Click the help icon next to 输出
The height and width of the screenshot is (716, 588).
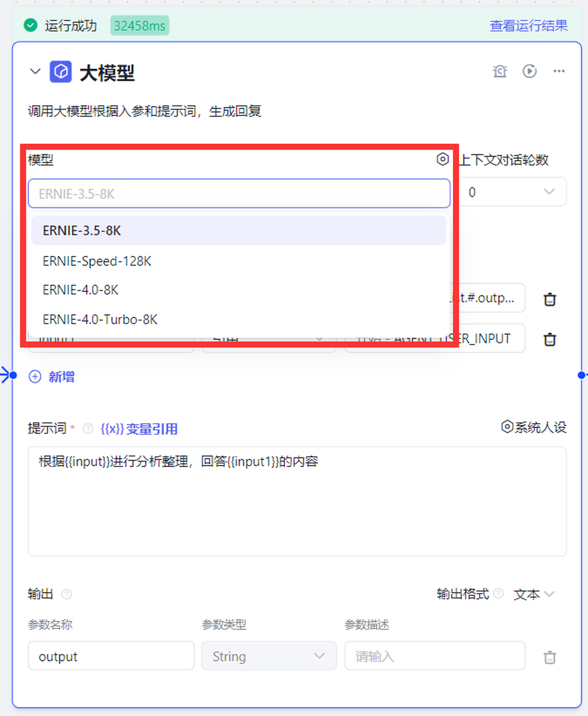[x=67, y=594]
